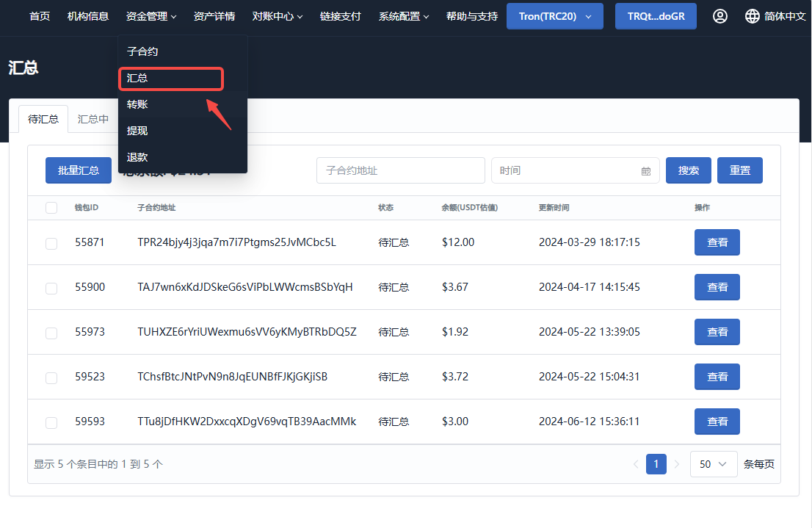Click 查看 for wallet ID 59523
812x528 pixels.
click(717, 377)
